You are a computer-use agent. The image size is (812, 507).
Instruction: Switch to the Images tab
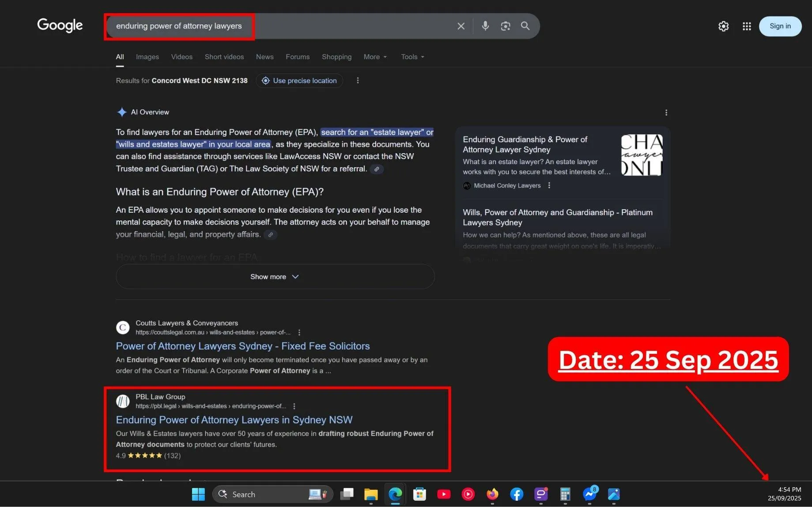147,56
